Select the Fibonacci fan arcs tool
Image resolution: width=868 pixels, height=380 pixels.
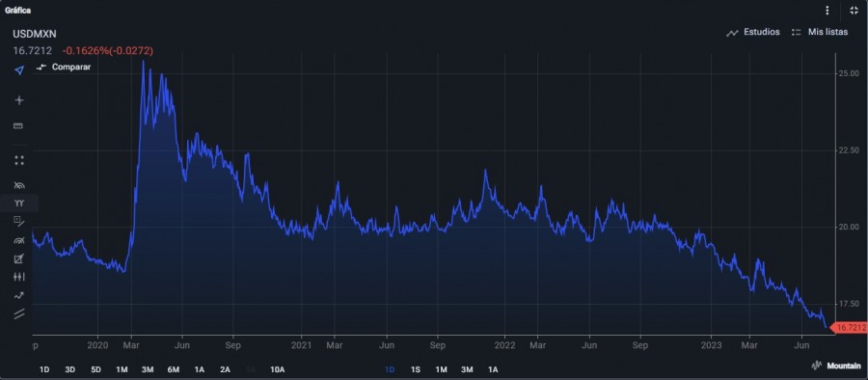point(19,185)
